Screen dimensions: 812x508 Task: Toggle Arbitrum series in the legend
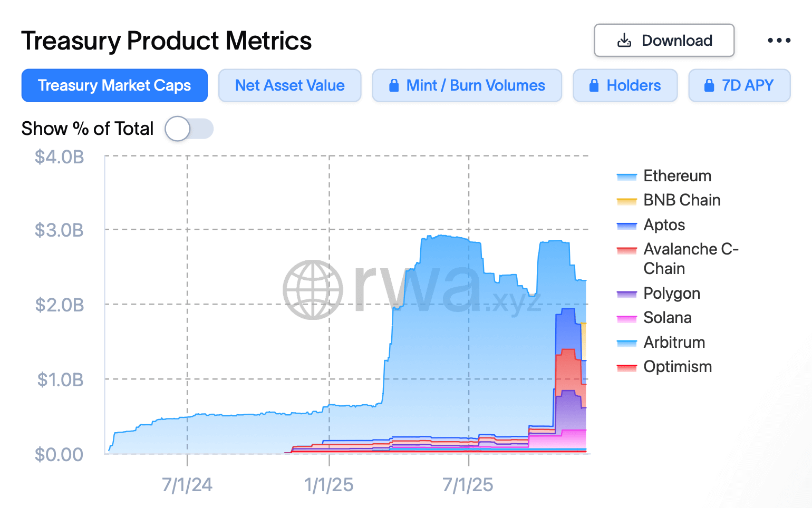(674, 343)
